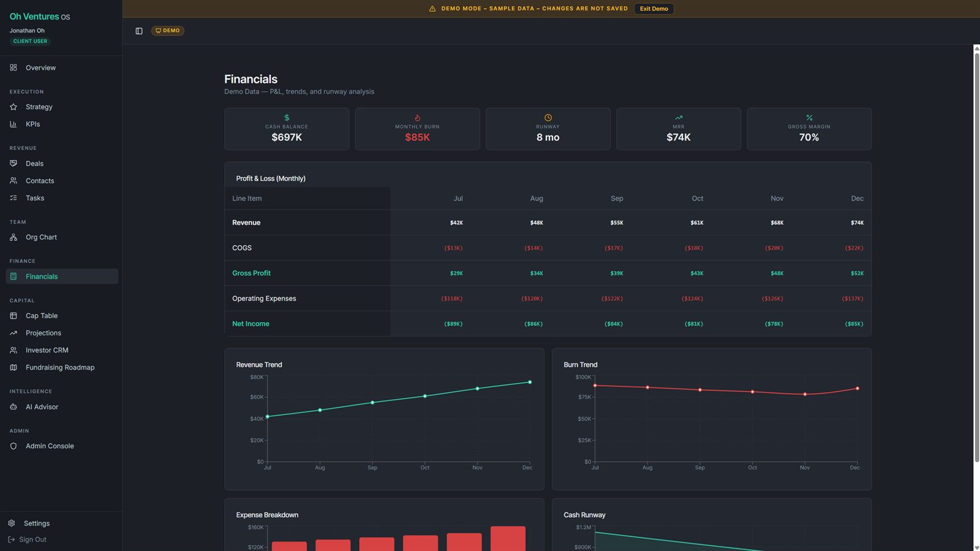Click the Tasks checklist icon
Viewport: 980px width, 551px height.
(13, 198)
